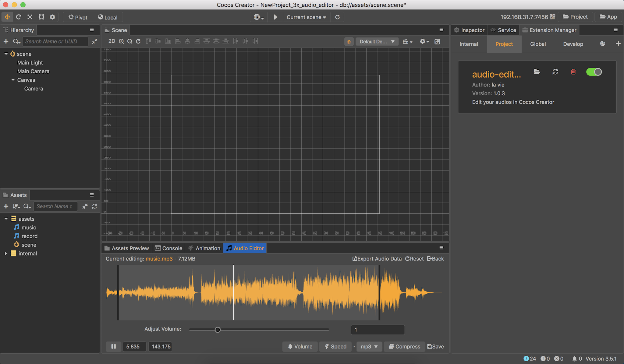Collapse the Canvas node in Hierarchy

coord(13,80)
